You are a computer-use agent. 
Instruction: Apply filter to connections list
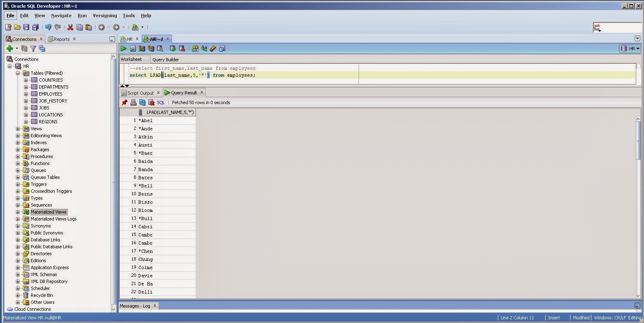click(33, 49)
